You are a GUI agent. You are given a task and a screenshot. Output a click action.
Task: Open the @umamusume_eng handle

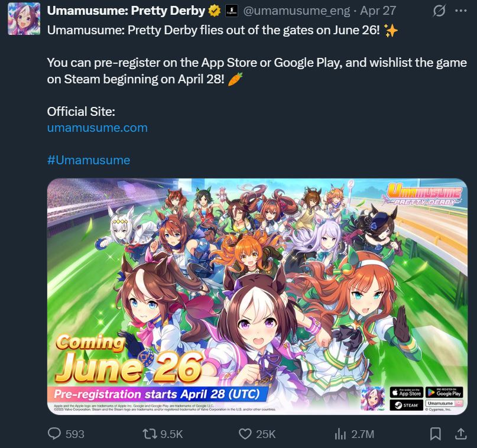296,11
